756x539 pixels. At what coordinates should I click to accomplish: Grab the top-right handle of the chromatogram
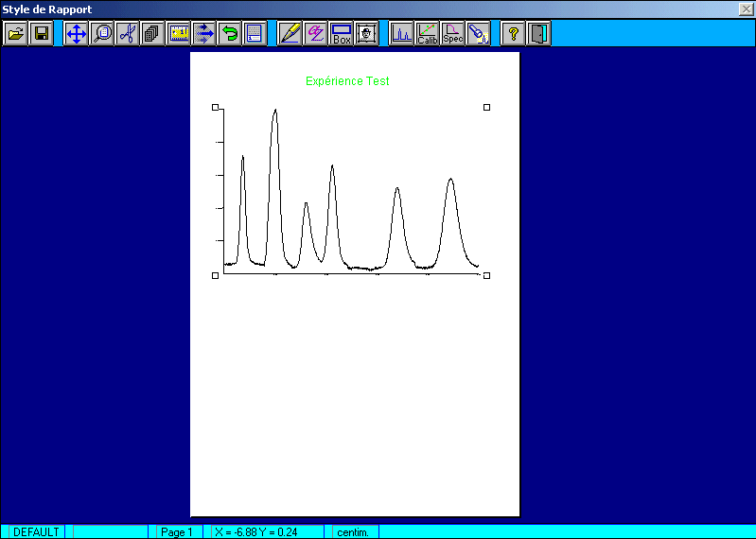[487, 108]
